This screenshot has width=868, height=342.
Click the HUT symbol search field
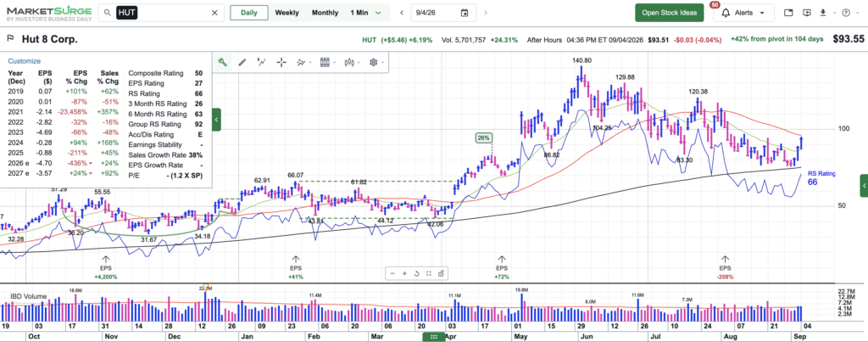coord(161,13)
